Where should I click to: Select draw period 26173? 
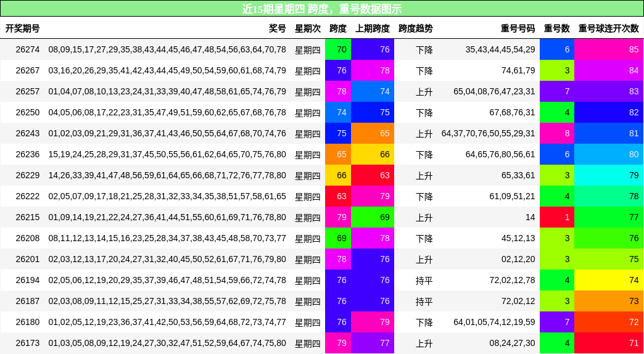click(28, 343)
